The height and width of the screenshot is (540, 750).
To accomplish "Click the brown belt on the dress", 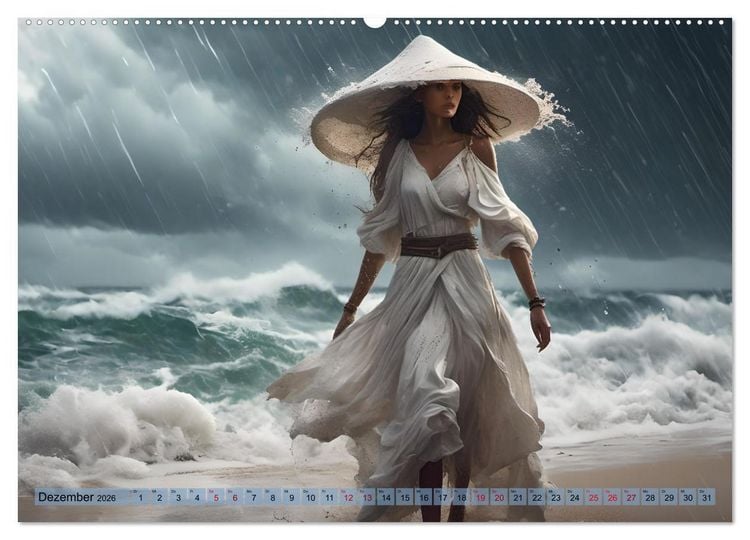I will tap(439, 245).
